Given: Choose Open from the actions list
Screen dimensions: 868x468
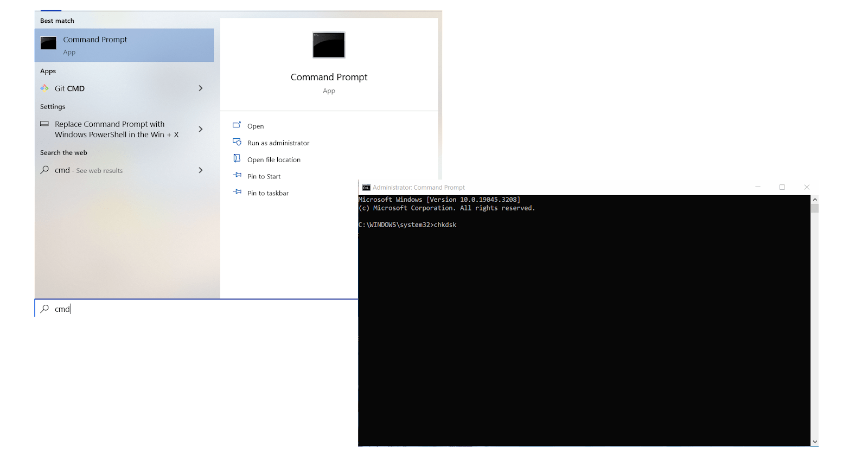Looking at the screenshot, I should (x=256, y=126).
